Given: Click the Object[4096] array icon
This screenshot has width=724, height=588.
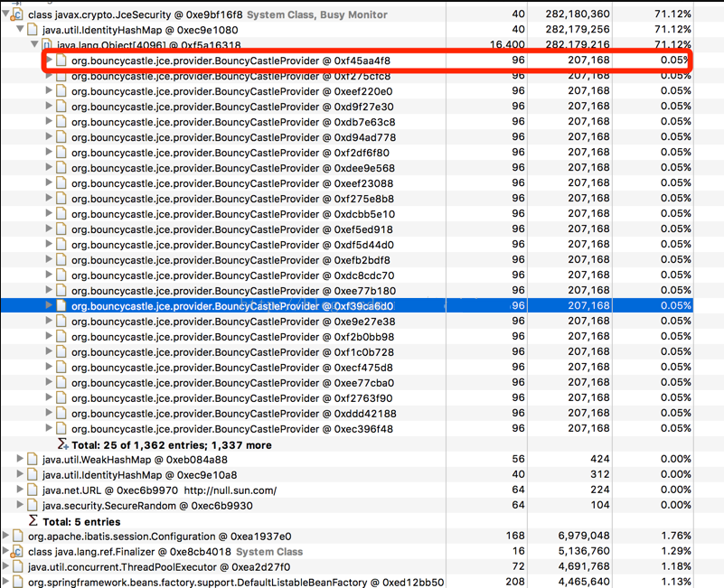Looking at the screenshot, I should [x=46, y=45].
